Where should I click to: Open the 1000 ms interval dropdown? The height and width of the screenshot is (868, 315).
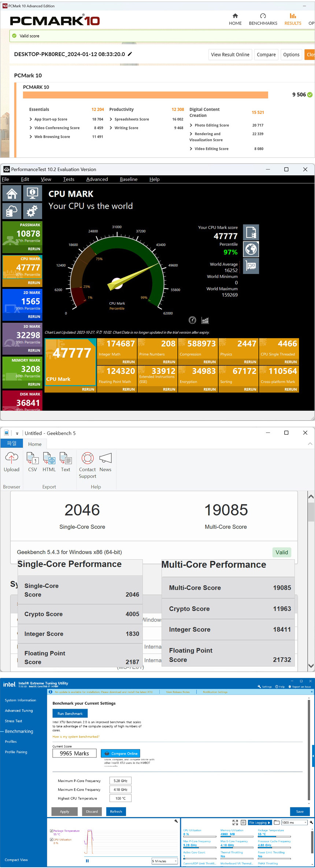coord(294,823)
